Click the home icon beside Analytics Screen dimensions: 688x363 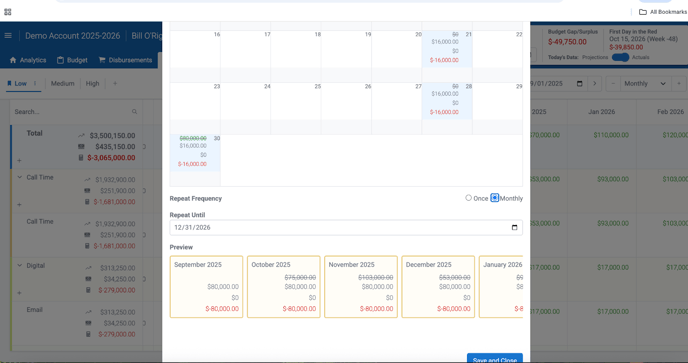point(13,60)
